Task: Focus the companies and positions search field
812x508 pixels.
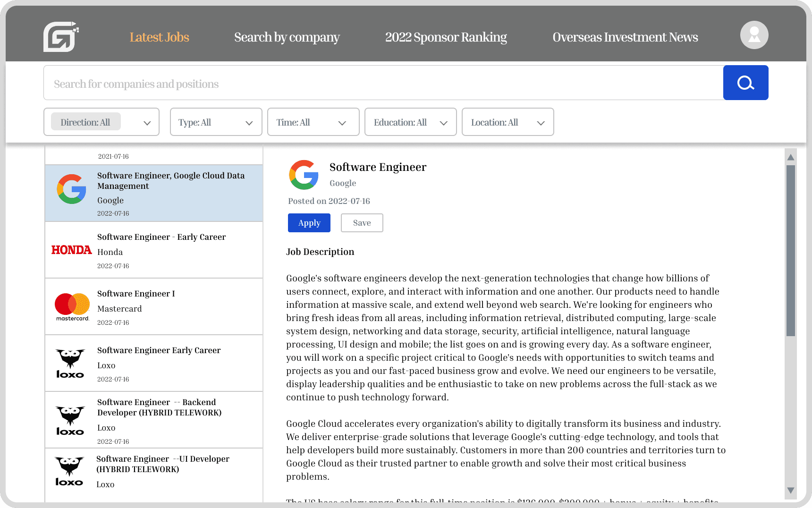Action: [383, 83]
